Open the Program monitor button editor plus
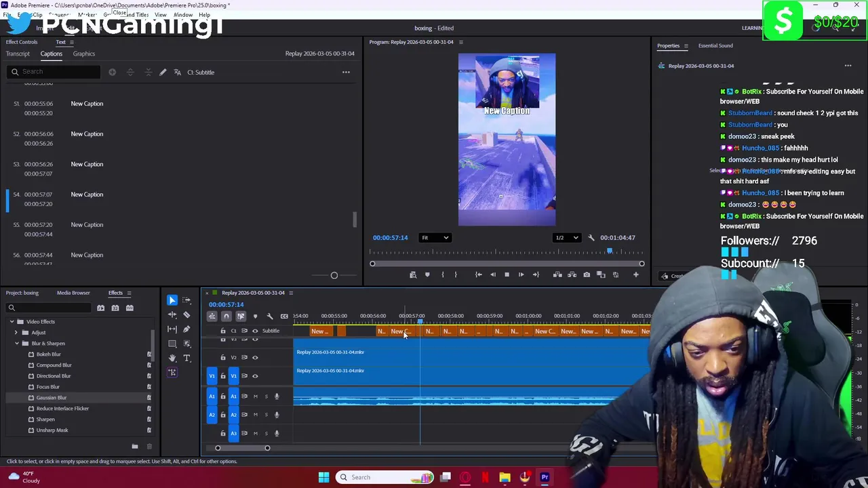 pyautogui.click(x=635, y=274)
